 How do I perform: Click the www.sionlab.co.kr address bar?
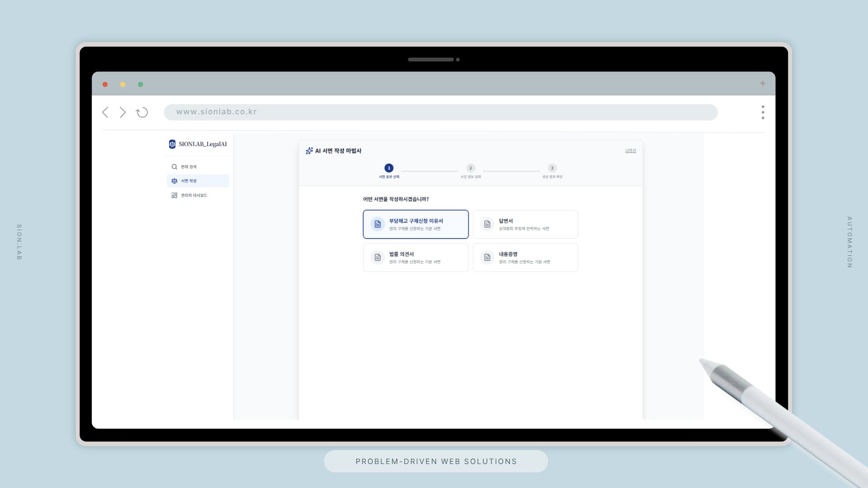440,112
